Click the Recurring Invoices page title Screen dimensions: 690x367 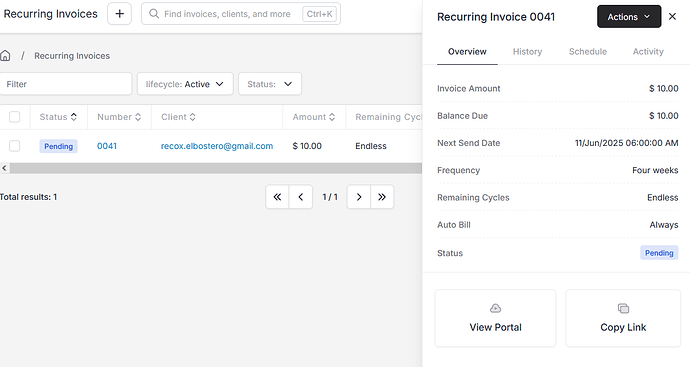point(50,14)
